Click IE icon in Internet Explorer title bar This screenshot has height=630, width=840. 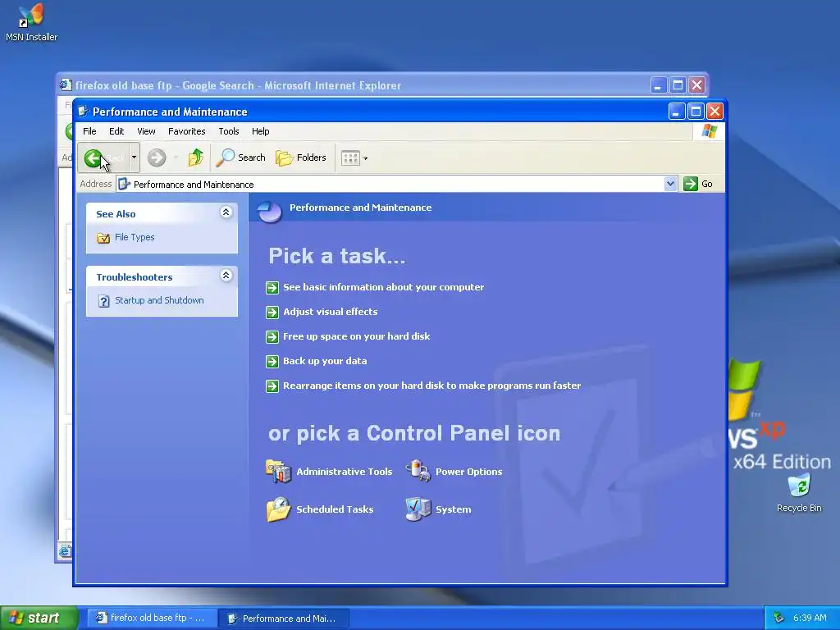tap(66, 84)
